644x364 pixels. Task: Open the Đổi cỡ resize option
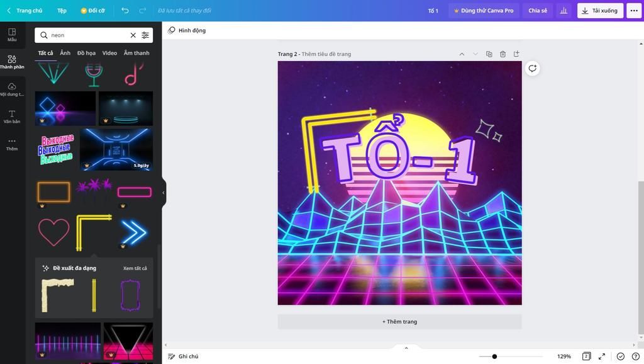pos(93,11)
